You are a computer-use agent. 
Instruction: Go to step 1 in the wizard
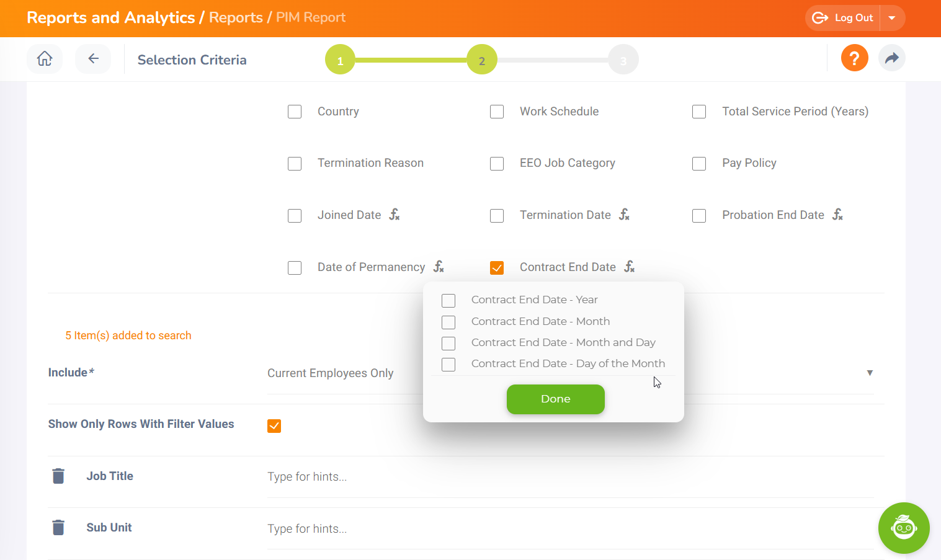(340, 60)
